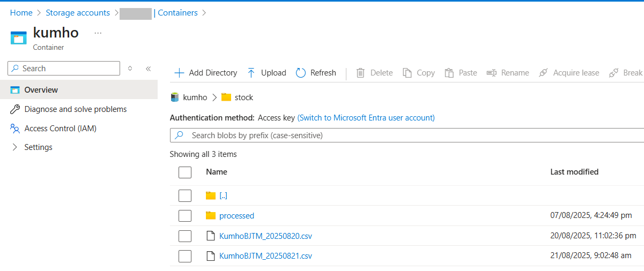Click the kumho breadcrumb text
The width and height of the screenshot is (644, 271).
(195, 97)
